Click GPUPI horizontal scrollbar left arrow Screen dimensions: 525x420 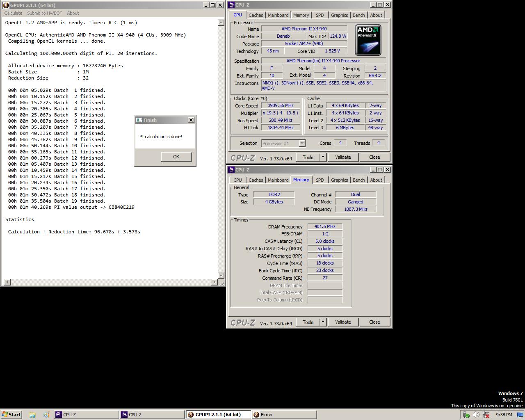pyautogui.click(x=7, y=282)
